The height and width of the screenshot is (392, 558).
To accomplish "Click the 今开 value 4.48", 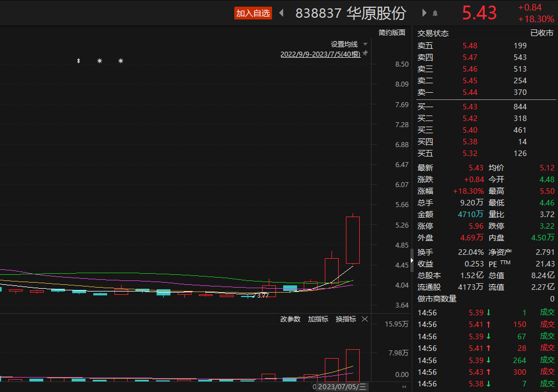I will [547, 180].
